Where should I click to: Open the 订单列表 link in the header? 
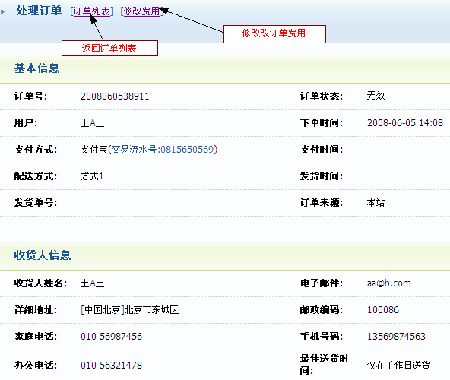pyautogui.click(x=92, y=11)
